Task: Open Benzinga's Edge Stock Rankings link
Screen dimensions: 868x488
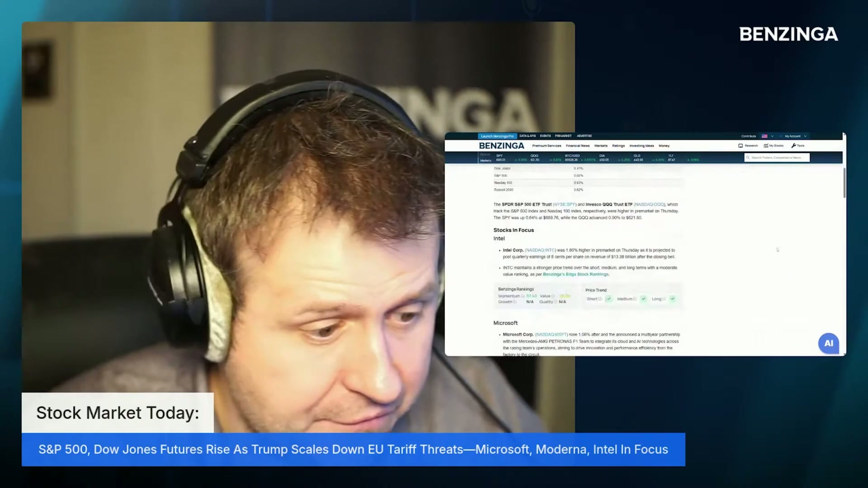Action: click(x=576, y=274)
